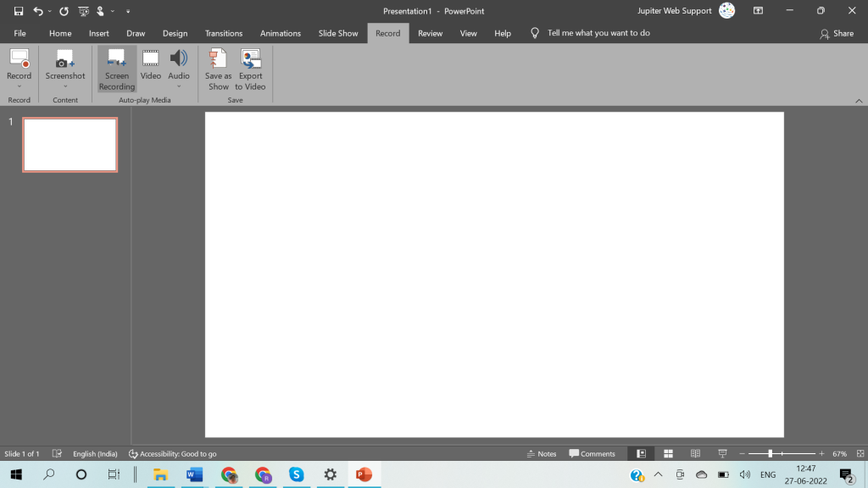Viewport: 868px width, 488px height.
Task: Open the File Explorer taskbar icon
Action: (x=160, y=474)
